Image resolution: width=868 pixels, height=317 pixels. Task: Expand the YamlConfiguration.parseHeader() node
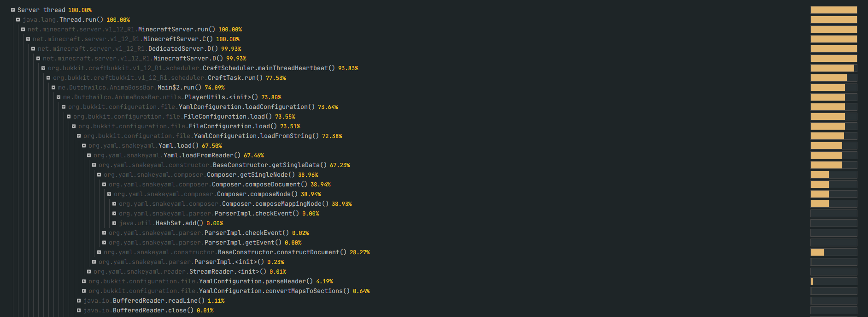coord(84,281)
